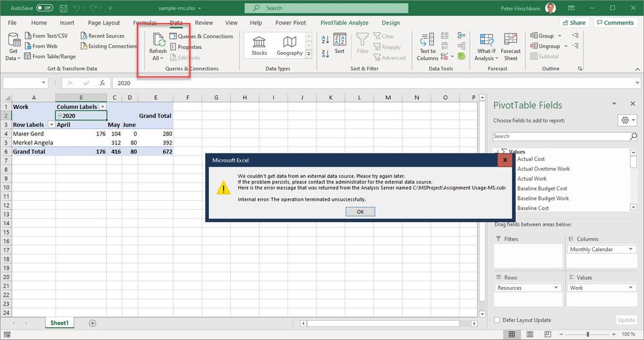Open Text to Columns wizard
644x340 pixels.
pos(427,46)
